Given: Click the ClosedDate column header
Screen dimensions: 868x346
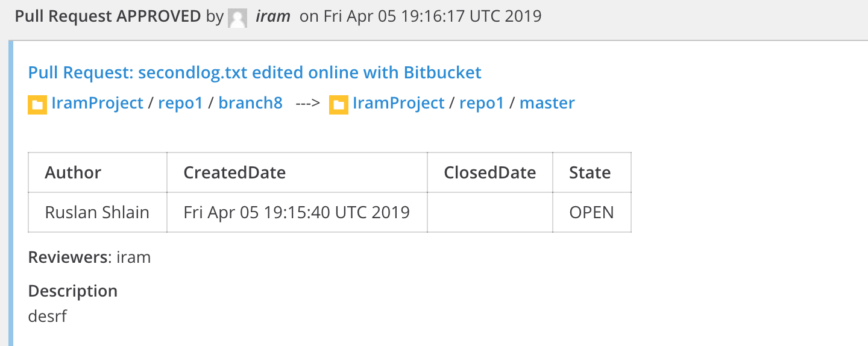Looking at the screenshot, I should click(x=490, y=172).
